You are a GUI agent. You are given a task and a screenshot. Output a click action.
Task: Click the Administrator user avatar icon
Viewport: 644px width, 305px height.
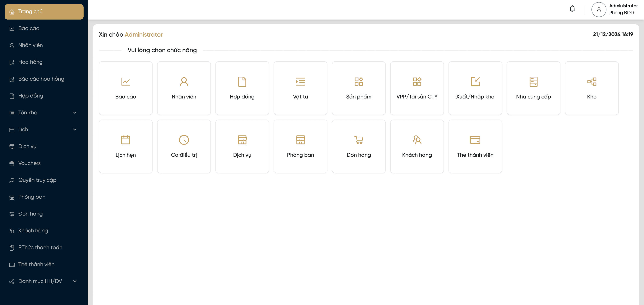coord(599,10)
